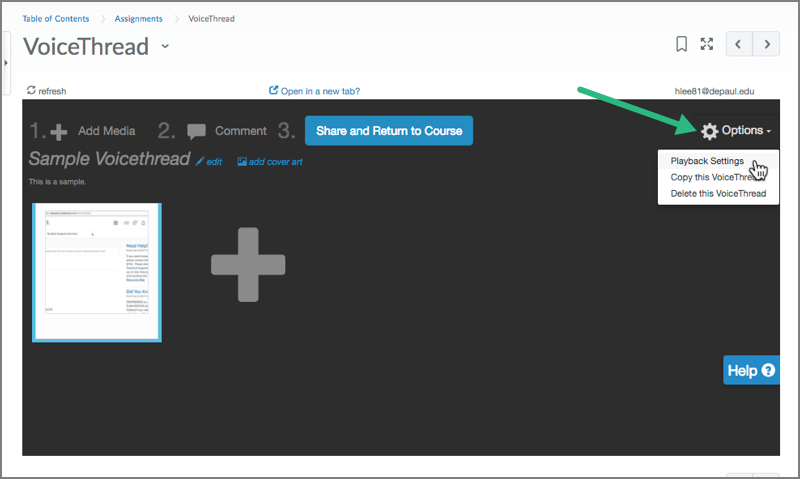Go to Table of Contents breadcrumb
The width and height of the screenshot is (800, 479).
pos(56,18)
